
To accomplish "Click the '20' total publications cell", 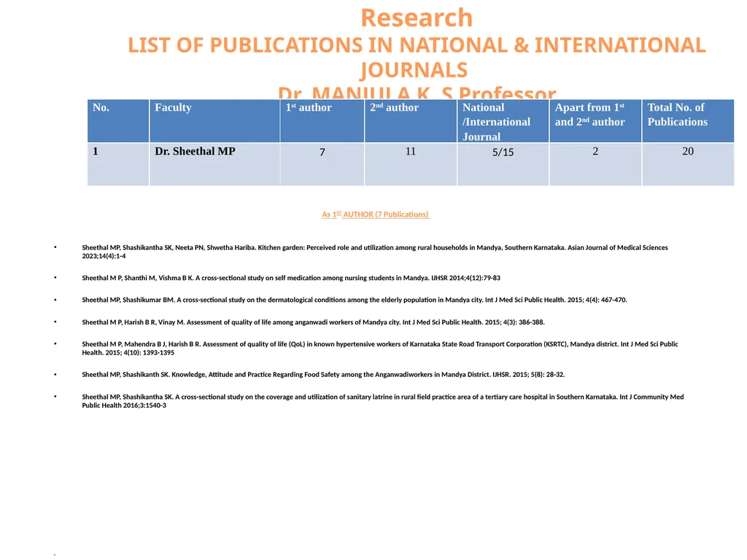I will pyautogui.click(x=688, y=164).
